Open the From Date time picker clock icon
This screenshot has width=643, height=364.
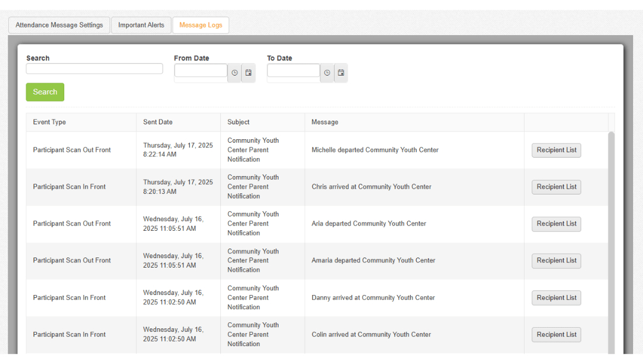(x=235, y=73)
